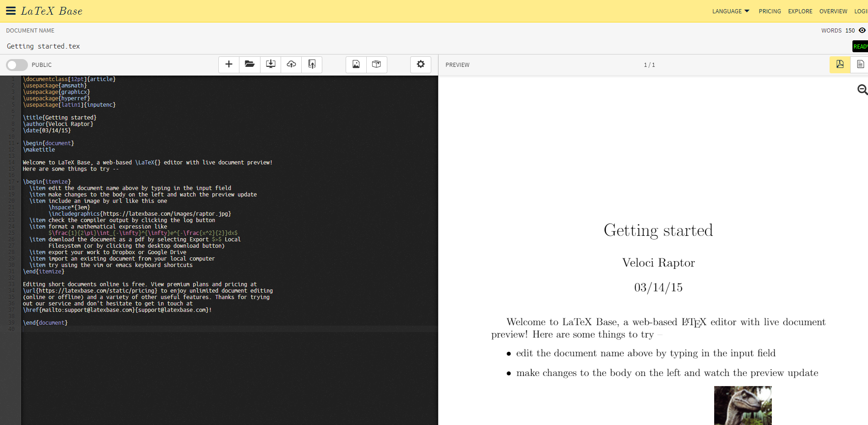Create a new document with plus icon
The height and width of the screenshot is (425, 868).
pos(229,65)
